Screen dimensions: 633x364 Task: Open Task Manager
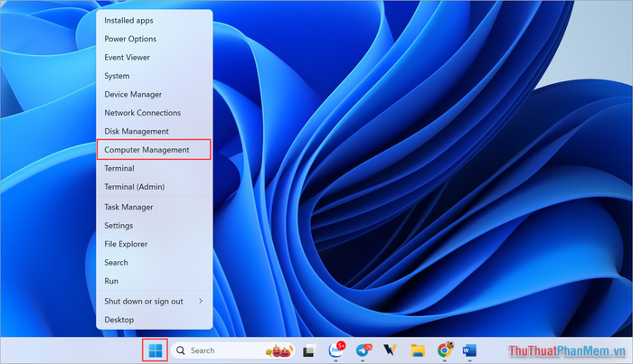click(155, 207)
